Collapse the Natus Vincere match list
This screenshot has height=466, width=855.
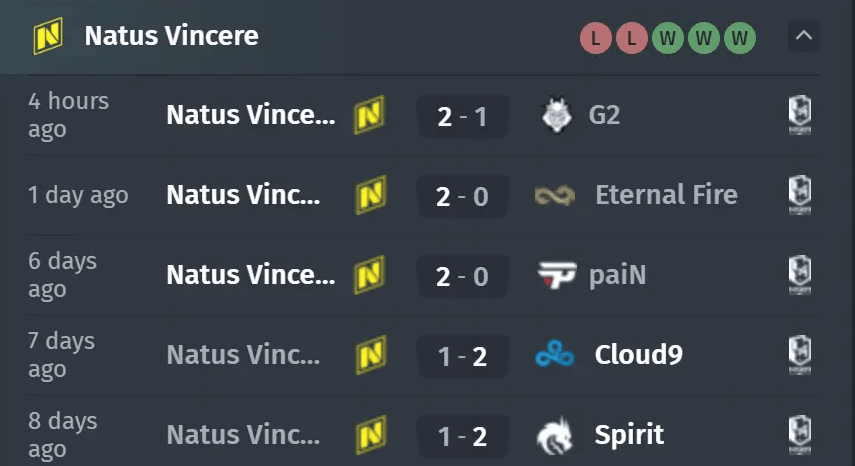click(x=804, y=38)
